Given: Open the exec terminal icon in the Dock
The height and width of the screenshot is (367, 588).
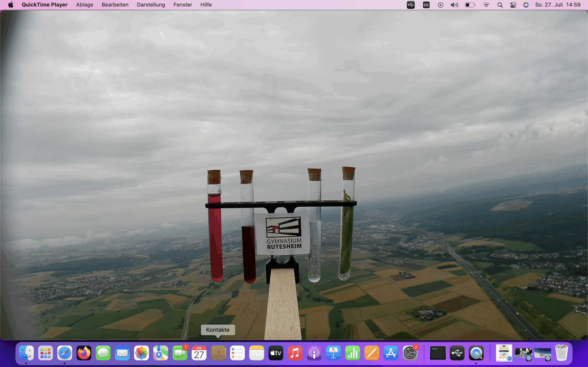Looking at the screenshot, I should [438, 353].
